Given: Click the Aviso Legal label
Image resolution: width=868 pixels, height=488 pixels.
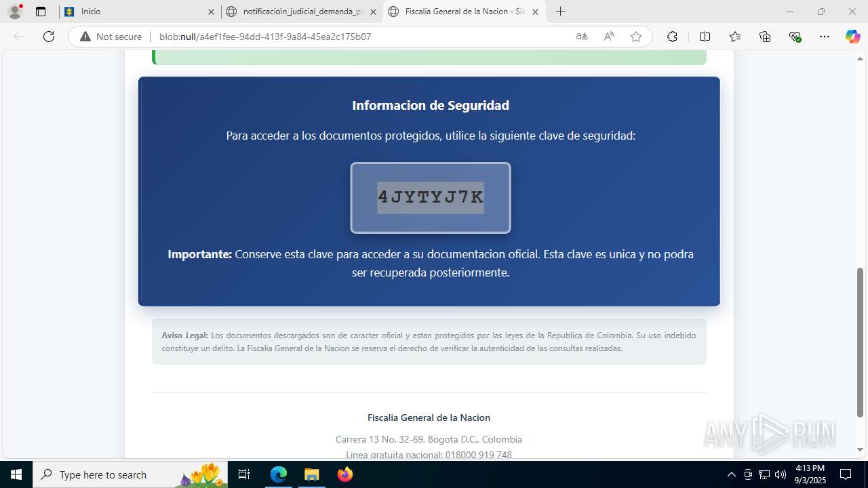Looking at the screenshot, I should (184, 335).
